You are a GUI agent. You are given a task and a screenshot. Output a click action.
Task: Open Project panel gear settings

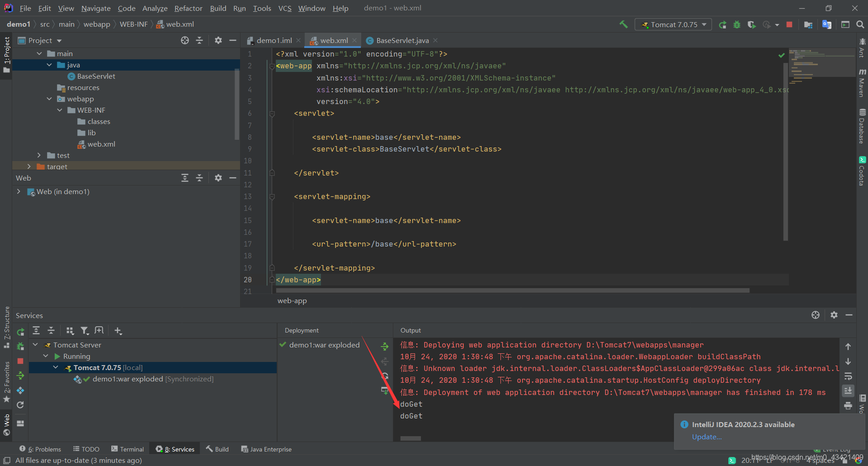coord(218,40)
